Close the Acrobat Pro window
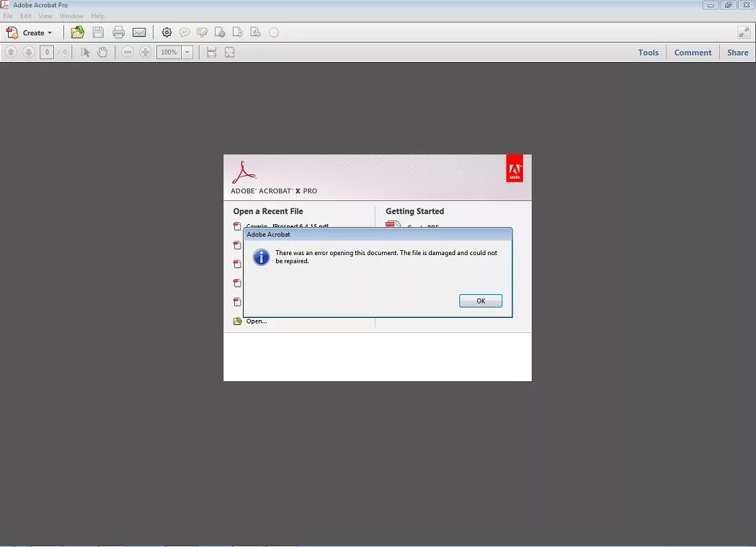The image size is (756, 547). [x=746, y=5]
